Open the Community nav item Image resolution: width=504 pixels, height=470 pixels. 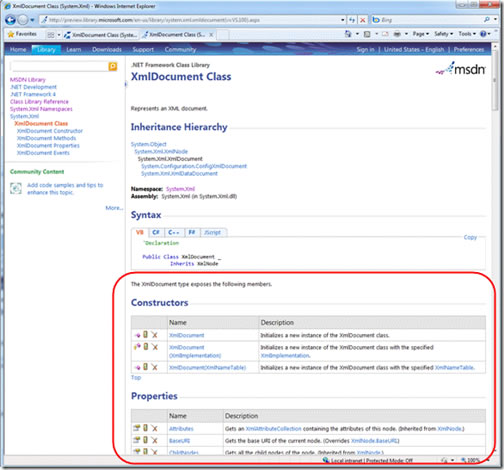coord(180,49)
